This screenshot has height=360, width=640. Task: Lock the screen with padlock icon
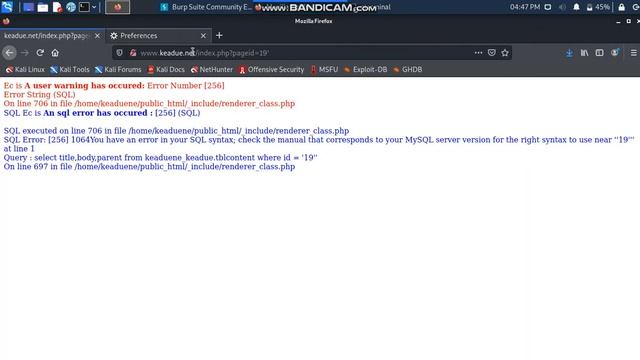point(621,7)
